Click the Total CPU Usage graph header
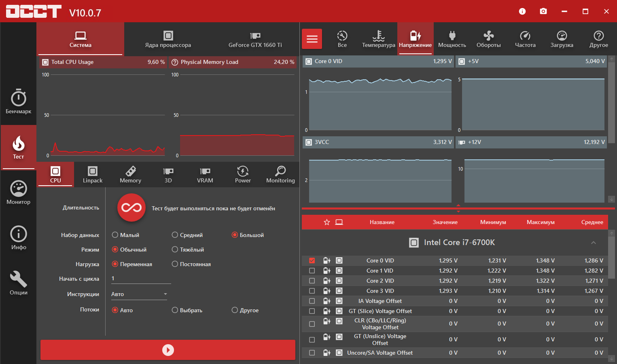 [103, 62]
